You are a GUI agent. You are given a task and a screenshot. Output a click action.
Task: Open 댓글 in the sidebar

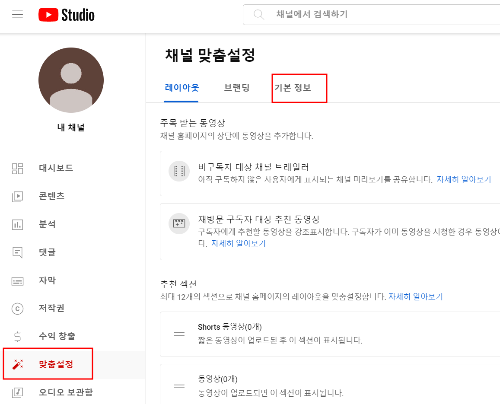coord(47,252)
